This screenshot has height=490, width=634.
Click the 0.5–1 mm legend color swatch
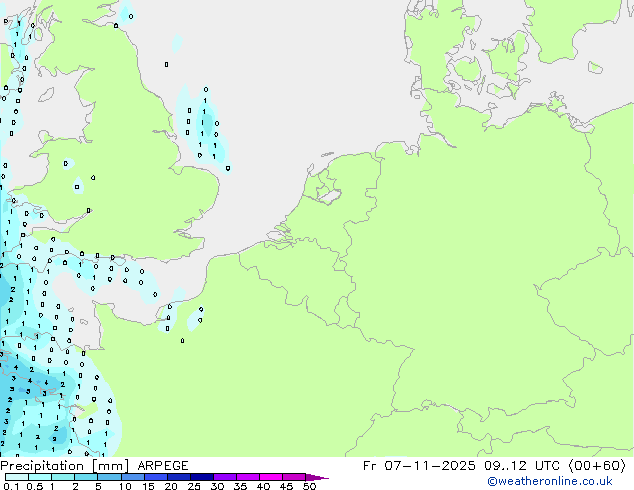[40, 477]
